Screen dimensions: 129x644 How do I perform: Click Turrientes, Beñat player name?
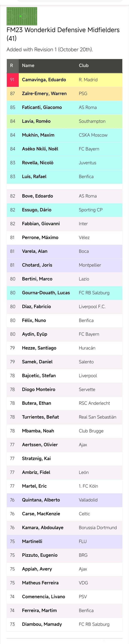click(x=40, y=417)
